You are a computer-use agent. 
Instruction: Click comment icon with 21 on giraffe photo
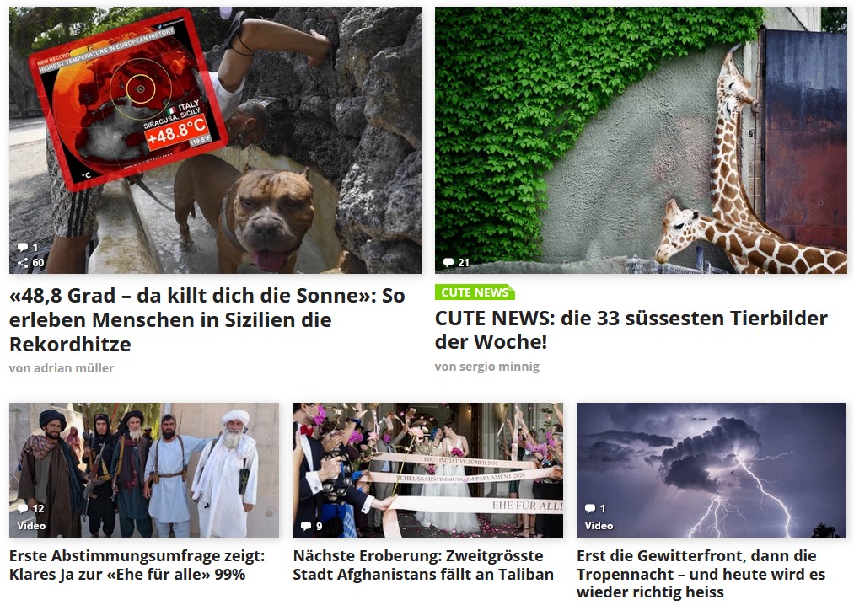[x=448, y=263]
